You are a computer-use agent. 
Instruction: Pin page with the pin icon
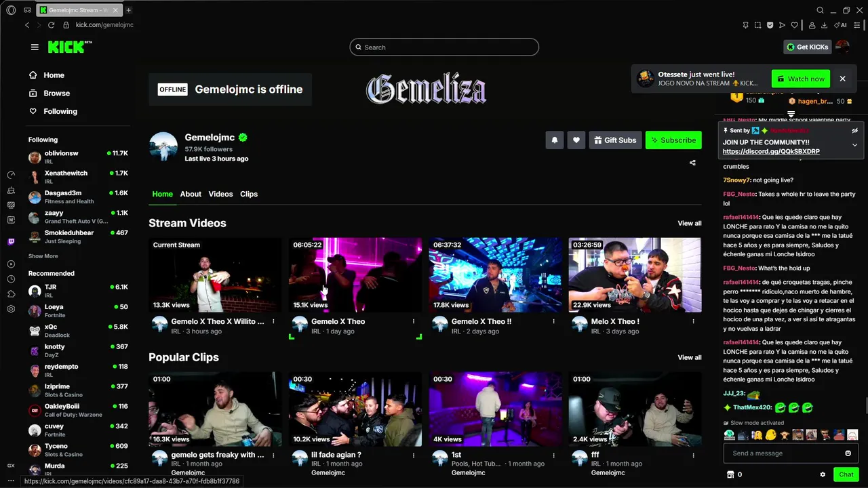pos(745,25)
